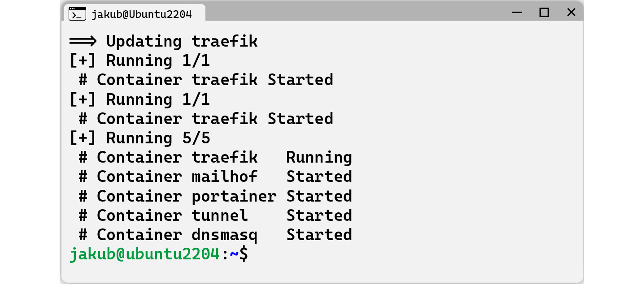Click the 'mailhof' container name
This screenshot has width=644, height=284.
225,176
